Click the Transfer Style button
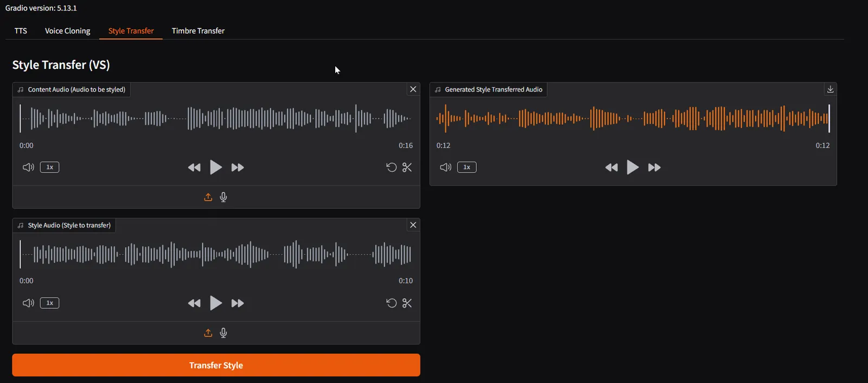868x383 pixels. 216,365
